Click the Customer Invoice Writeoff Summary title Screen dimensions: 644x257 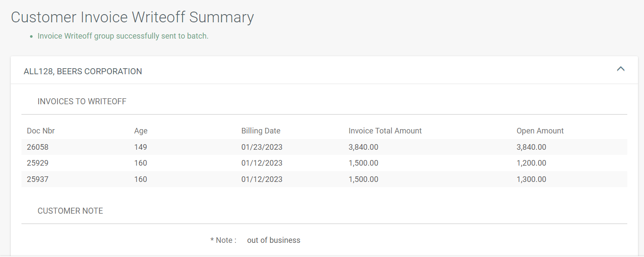pyautogui.click(x=132, y=17)
